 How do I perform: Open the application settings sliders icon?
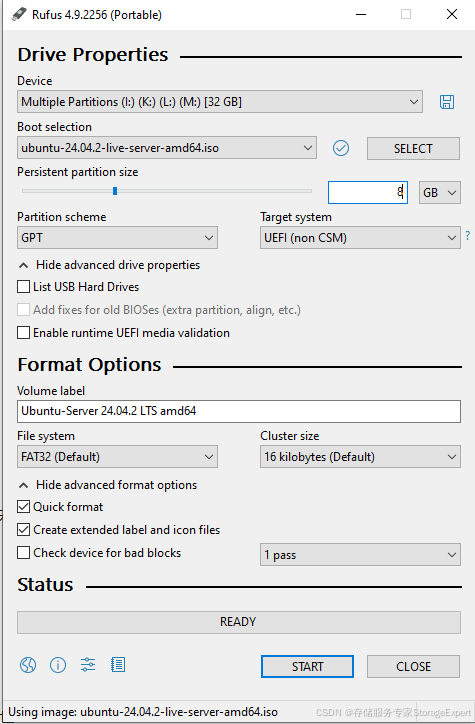[x=88, y=665]
